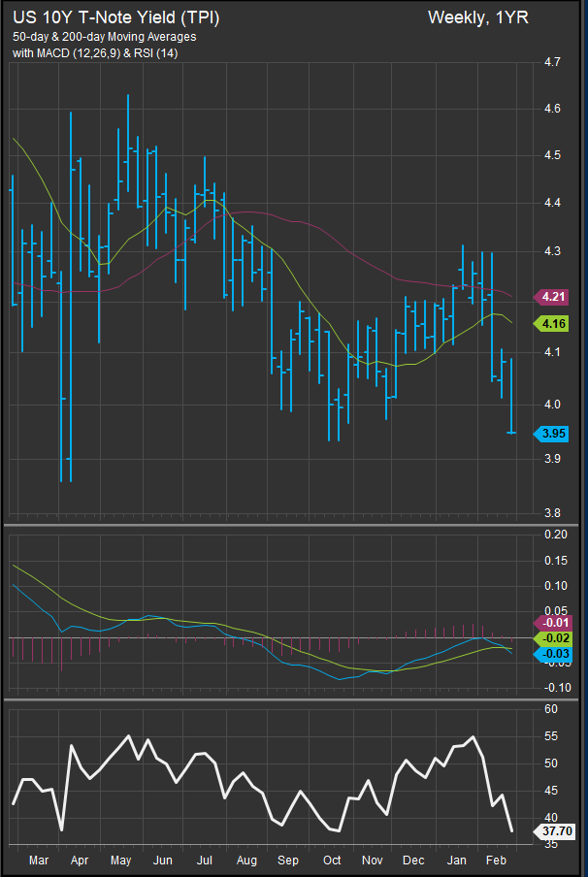
Task: Click the Mar label on the time axis
Action: click(x=41, y=861)
